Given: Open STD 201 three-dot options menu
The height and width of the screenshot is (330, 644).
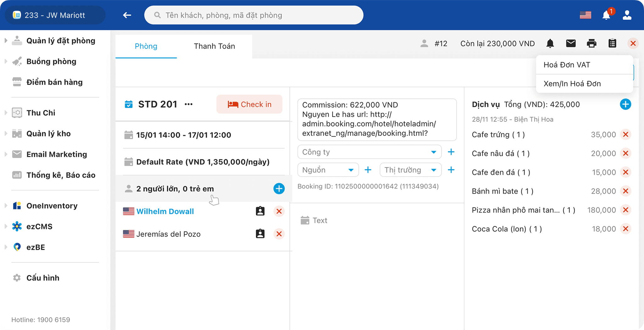Looking at the screenshot, I should pos(188,104).
